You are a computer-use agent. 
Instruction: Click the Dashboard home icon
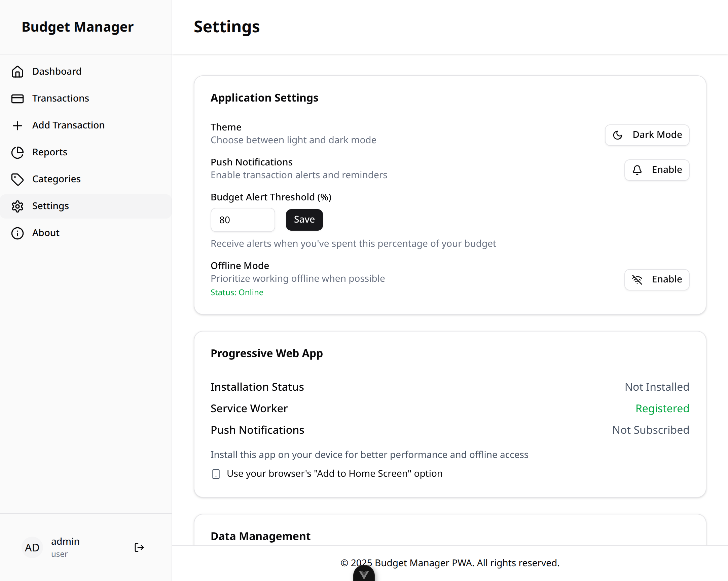(x=17, y=72)
